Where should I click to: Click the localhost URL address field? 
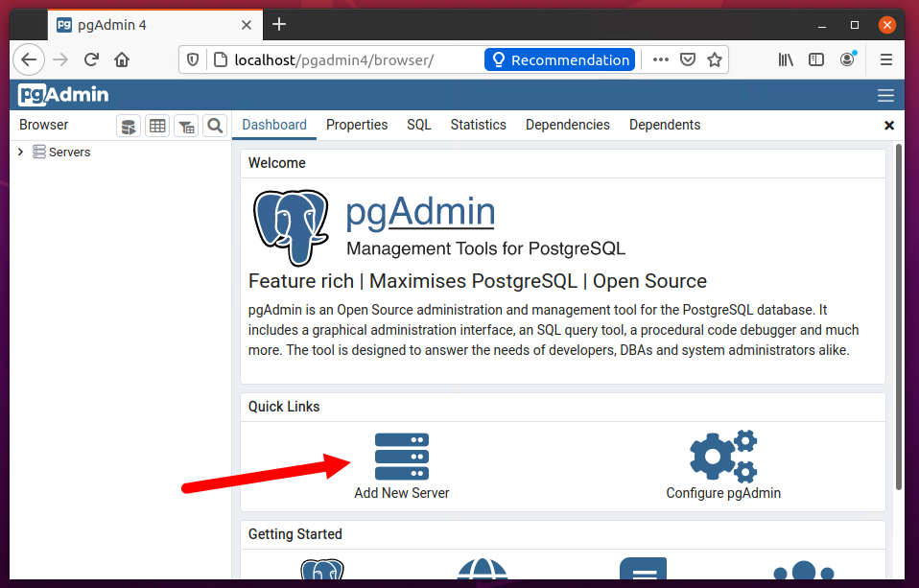tap(334, 59)
